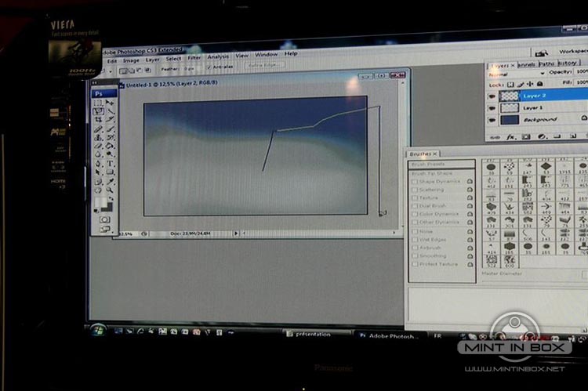Open Brush Presets in Brushes panel
Screen dimensions: 588x391
click(x=441, y=165)
